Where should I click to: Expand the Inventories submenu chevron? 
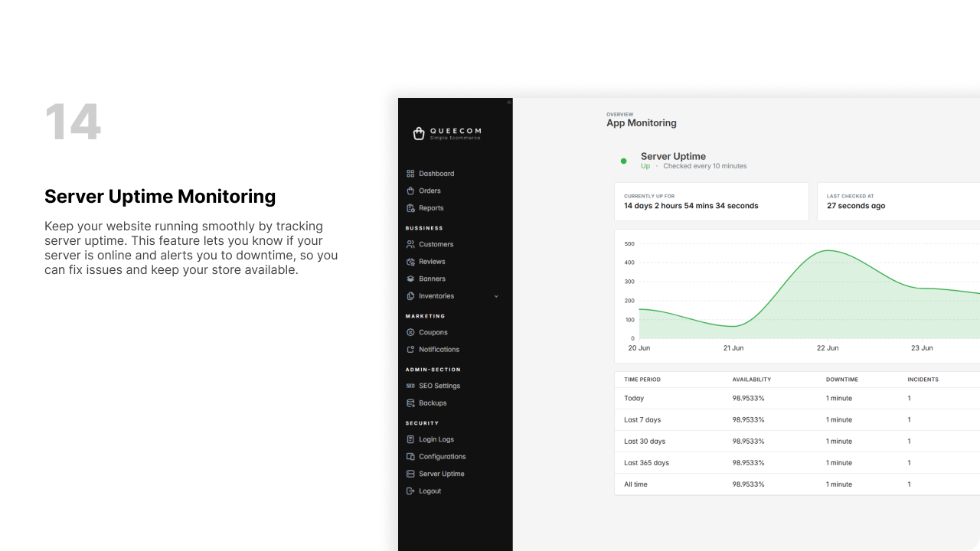point(496,296)
